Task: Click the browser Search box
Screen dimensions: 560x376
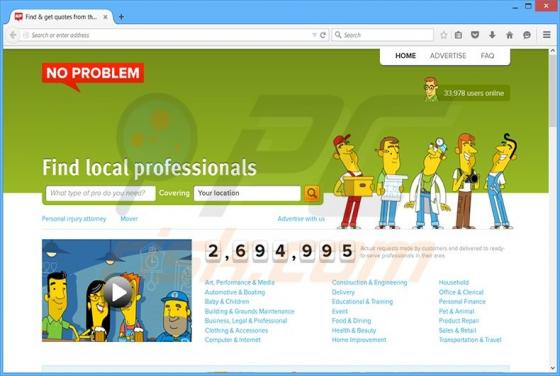Action: tap(382, 35)
